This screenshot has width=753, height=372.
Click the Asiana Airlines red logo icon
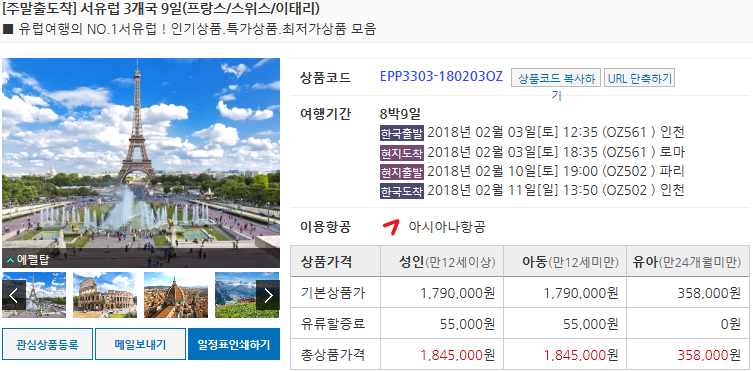pyautogui.click(x=391, y=227)
